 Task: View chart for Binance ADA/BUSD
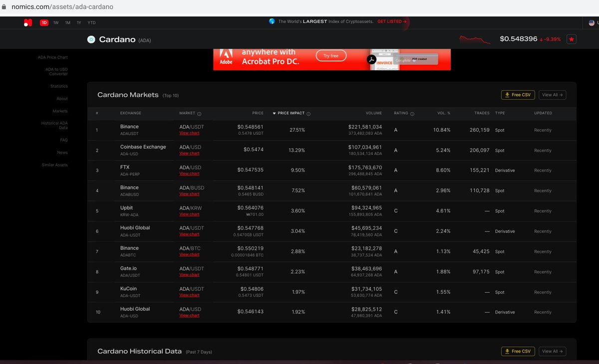[x=189, y=194]
